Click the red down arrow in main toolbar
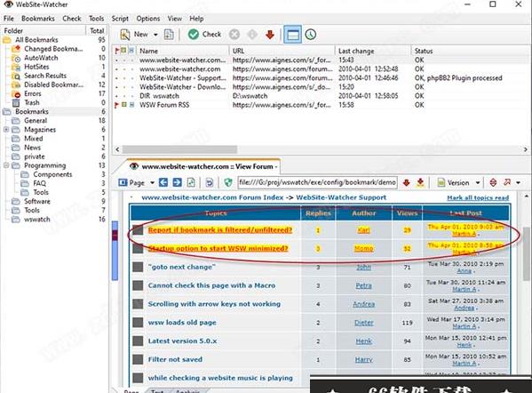 pos(270,35)
